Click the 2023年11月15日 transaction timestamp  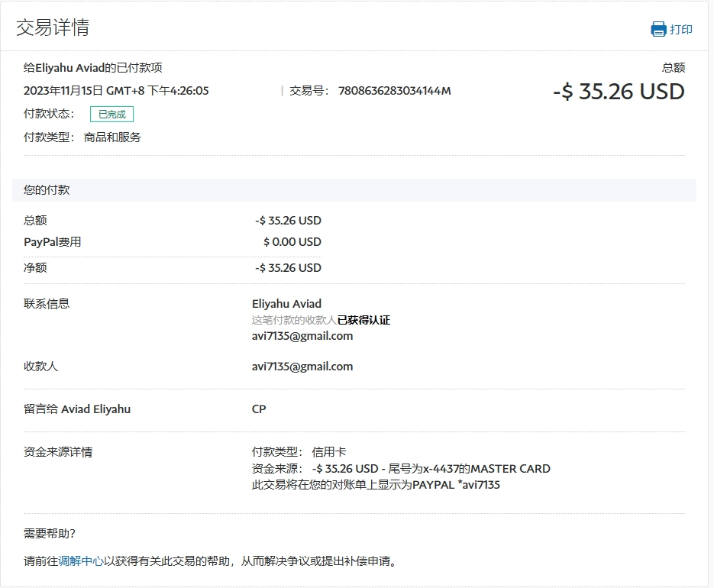[116, 91]
